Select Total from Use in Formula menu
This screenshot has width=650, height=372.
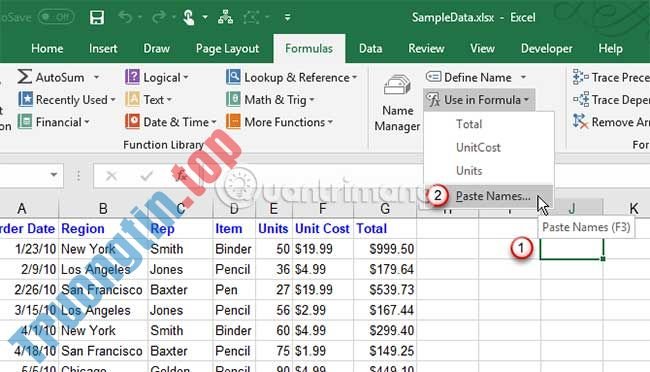click(489, 124)
